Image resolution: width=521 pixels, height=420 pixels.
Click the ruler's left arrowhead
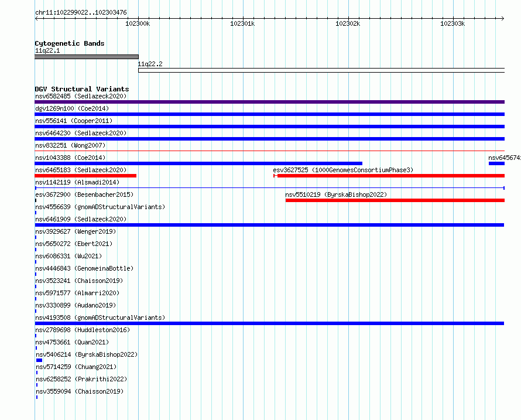click(36, 18)
